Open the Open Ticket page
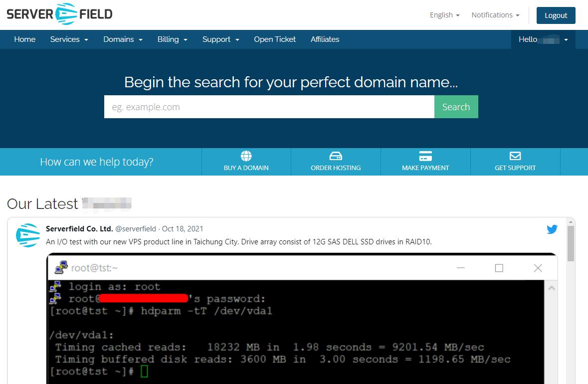Screen dimensions: 588x384 [x=275, y=39]
